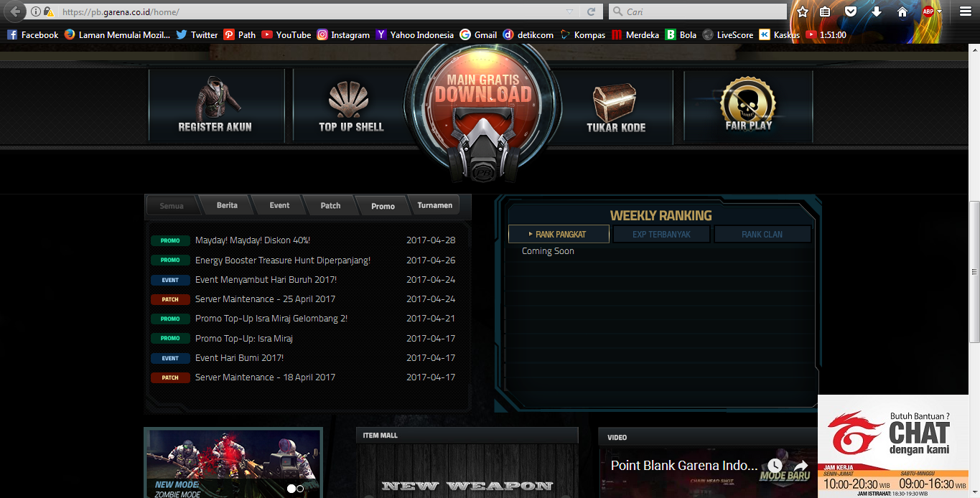Open the 1:51:00 YouTube bookmark
Viewport: 980px width, 498px height.
(x=826, y=34)
